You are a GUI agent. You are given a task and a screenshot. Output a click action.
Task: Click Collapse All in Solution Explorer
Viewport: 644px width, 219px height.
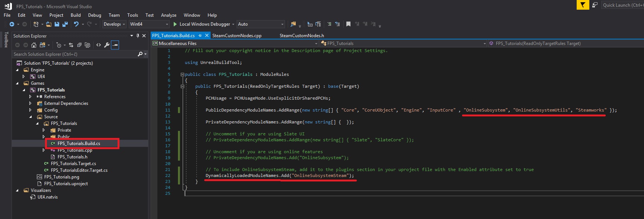pos(79,45)
